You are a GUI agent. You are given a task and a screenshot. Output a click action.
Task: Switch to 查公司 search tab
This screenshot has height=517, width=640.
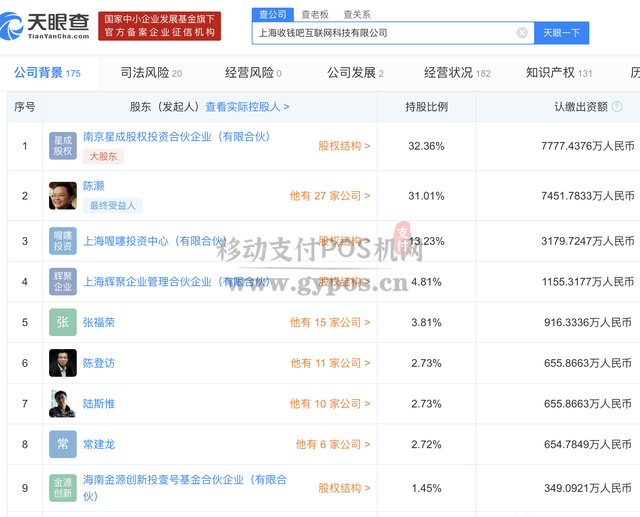(x=273, y=15)
